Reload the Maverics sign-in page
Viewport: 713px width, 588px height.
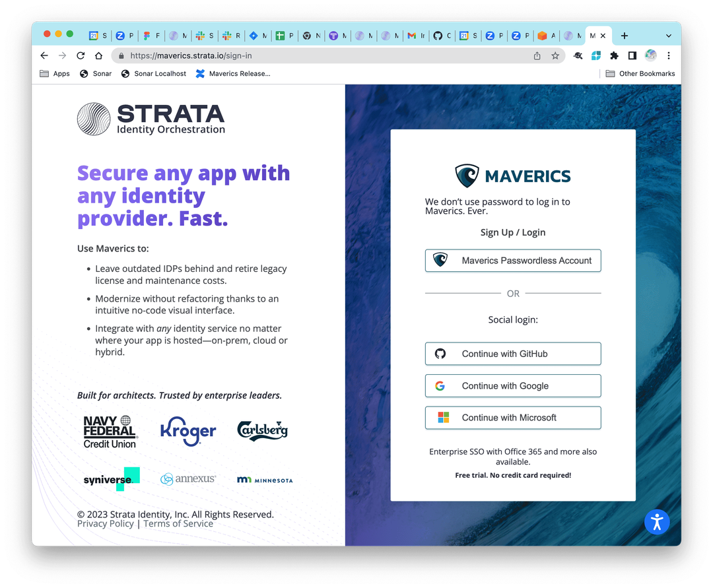(81, 55)
